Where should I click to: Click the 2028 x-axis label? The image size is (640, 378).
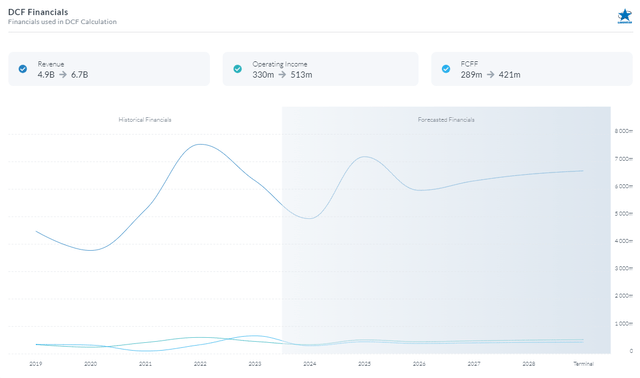[529, 364]
